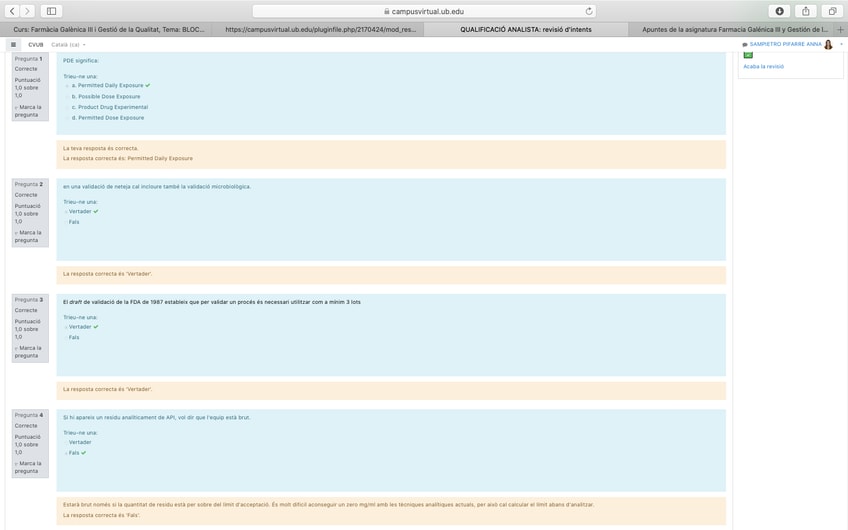The height and width of the screenshot is (530, 848).
Task: Go forward with the Safari forward arrow
Action: tap(27, 11)
